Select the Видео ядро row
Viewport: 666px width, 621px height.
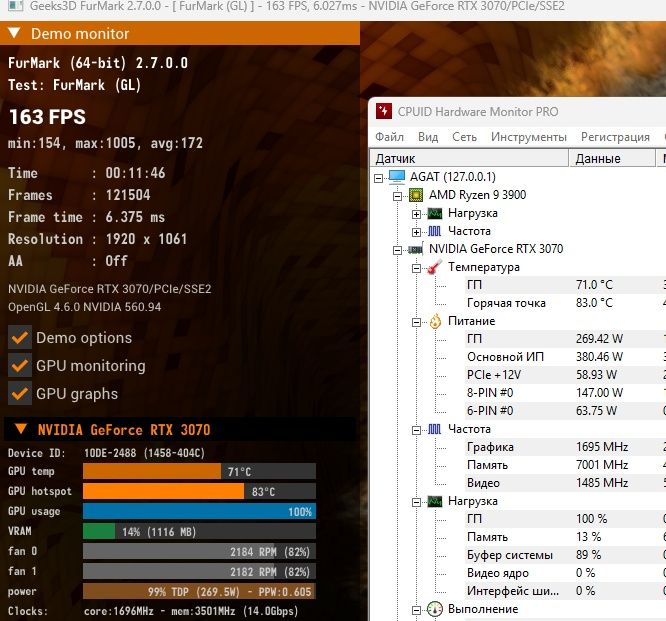point(565,573)
